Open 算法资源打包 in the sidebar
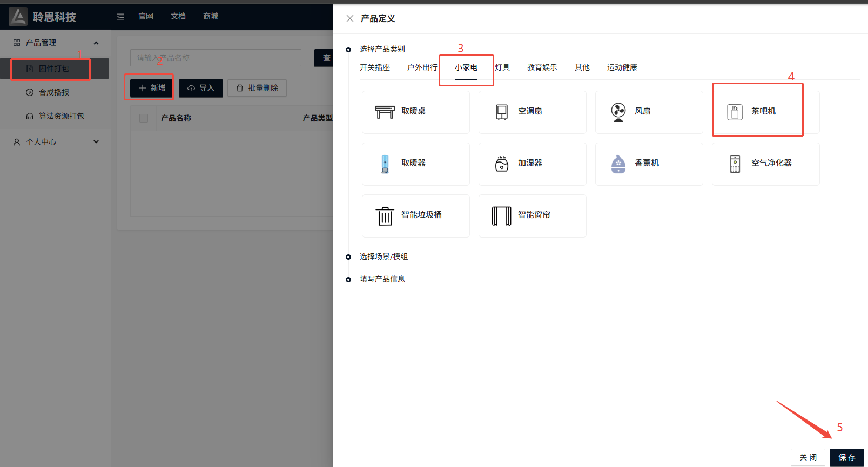Screen dimensions: 868x467 54,116
